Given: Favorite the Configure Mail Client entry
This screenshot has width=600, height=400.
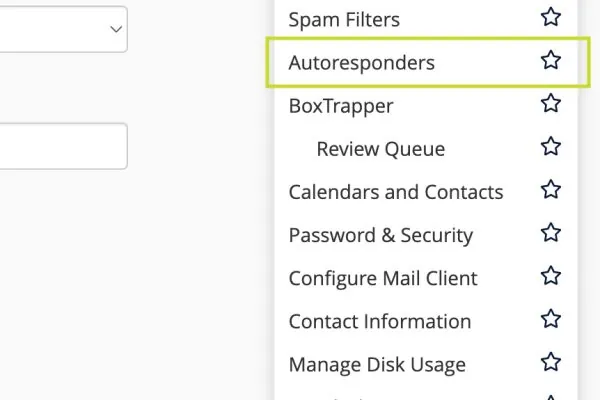Looking at the screenshot, I should pos(551,276).
